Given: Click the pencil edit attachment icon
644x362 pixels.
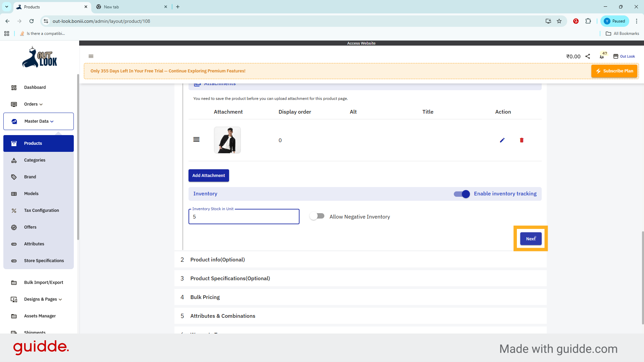Looking at the screenshot, I should point(502,140).
